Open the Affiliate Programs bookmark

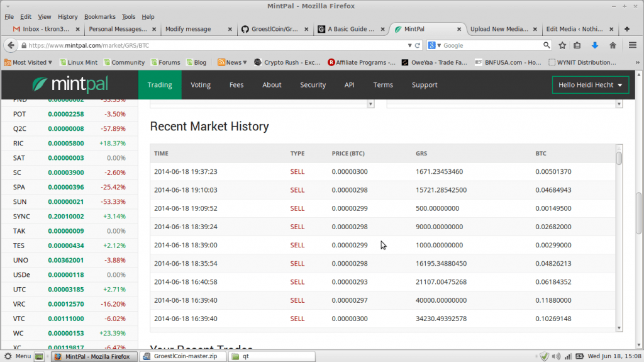pos(362,62)
